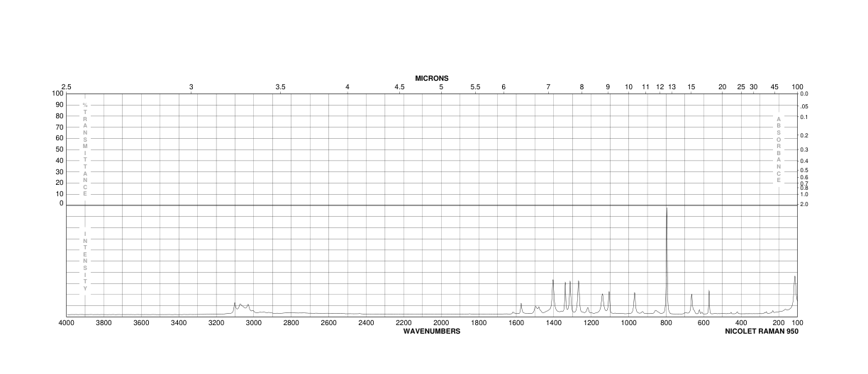Click the 3.5 microns scale label
This screenshot has width=868, height=374.
tap(280, 87)
